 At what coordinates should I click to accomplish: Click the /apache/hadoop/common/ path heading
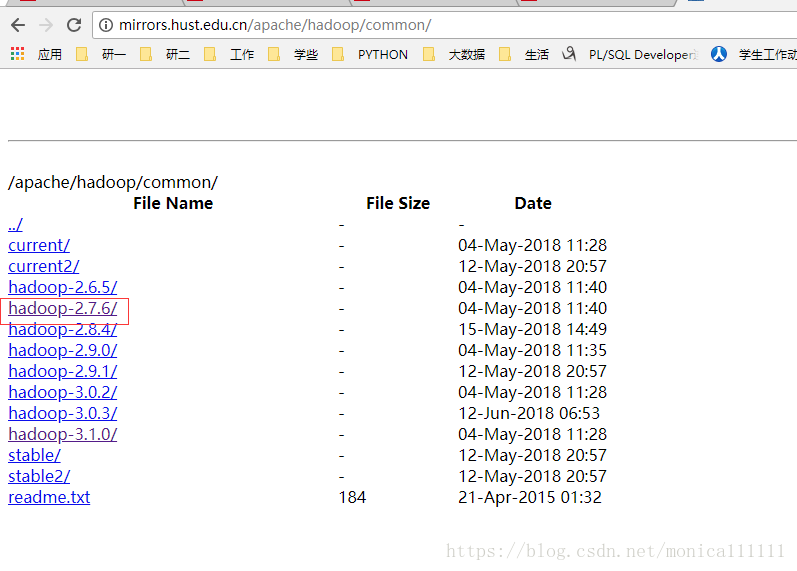[113, 183]
